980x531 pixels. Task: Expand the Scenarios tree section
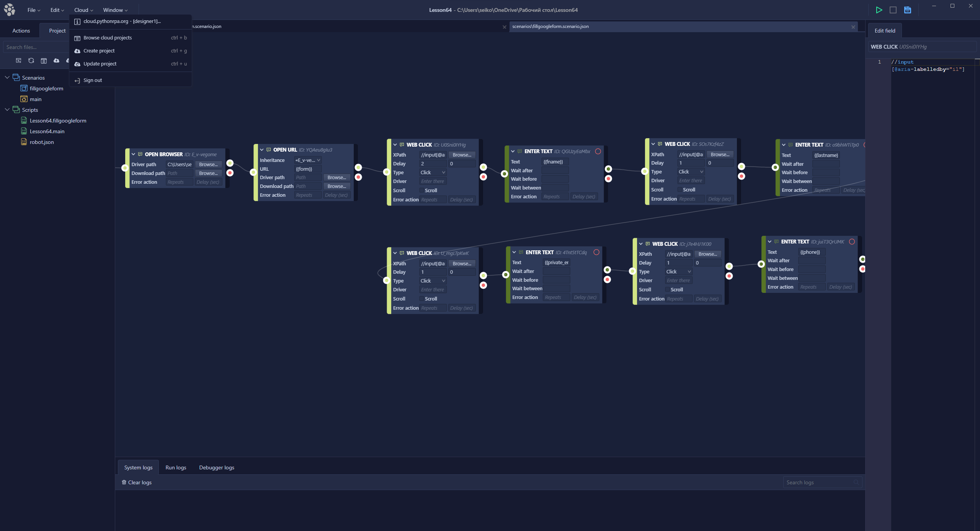pos(7,77)
